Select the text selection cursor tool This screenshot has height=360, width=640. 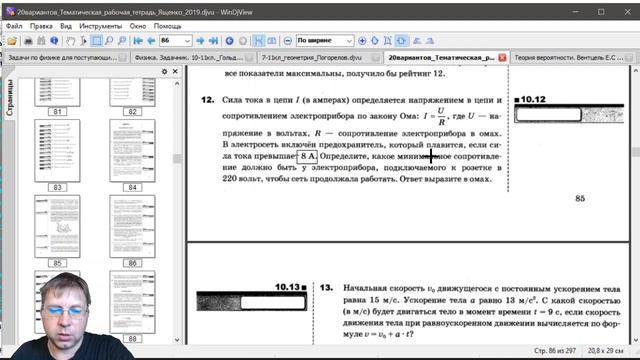coord(83,41)
